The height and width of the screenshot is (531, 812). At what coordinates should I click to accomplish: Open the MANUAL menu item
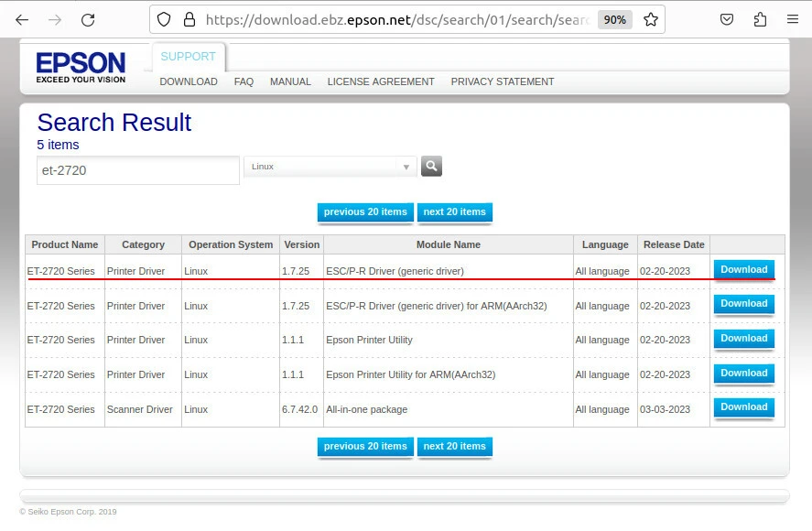click(290, 81)
